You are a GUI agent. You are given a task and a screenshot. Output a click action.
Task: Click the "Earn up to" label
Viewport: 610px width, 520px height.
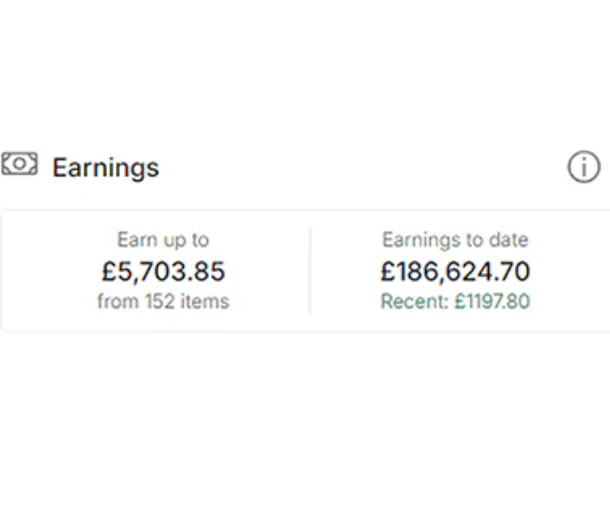click(163, 240)
